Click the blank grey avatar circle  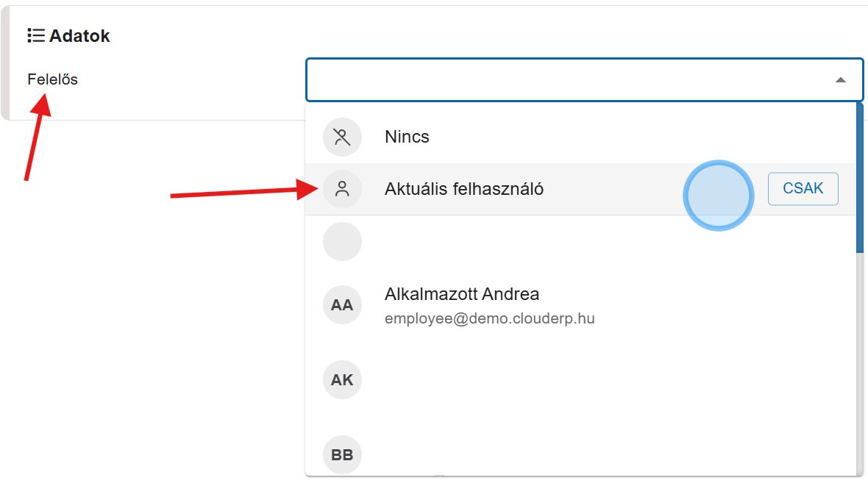(x=342, y=242)
